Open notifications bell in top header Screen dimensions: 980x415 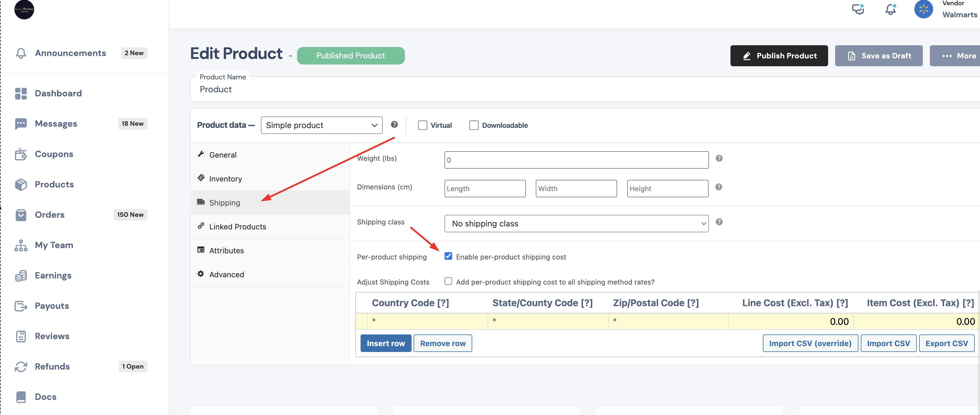[x=890, y=9]
